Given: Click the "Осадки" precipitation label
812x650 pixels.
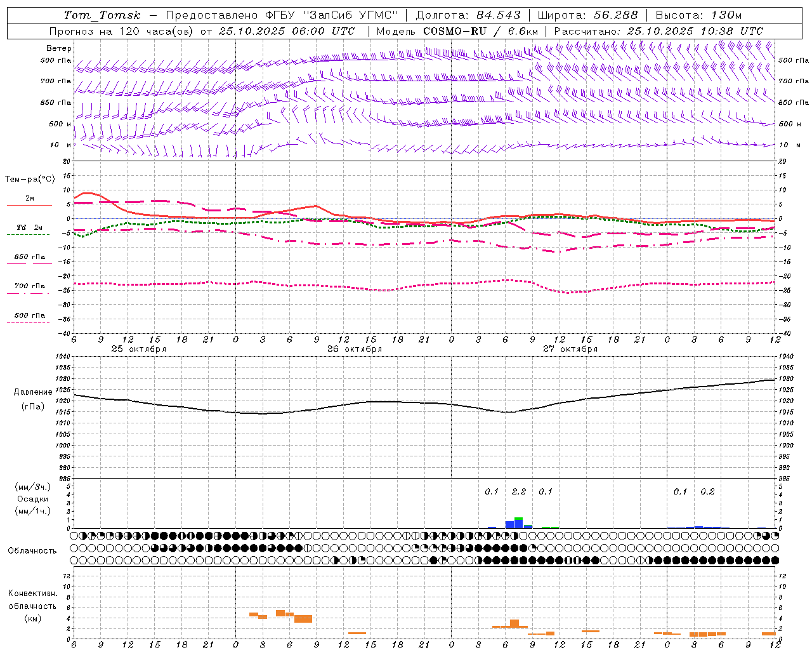Looking at the screenshot, I should [x=33, y=499].
